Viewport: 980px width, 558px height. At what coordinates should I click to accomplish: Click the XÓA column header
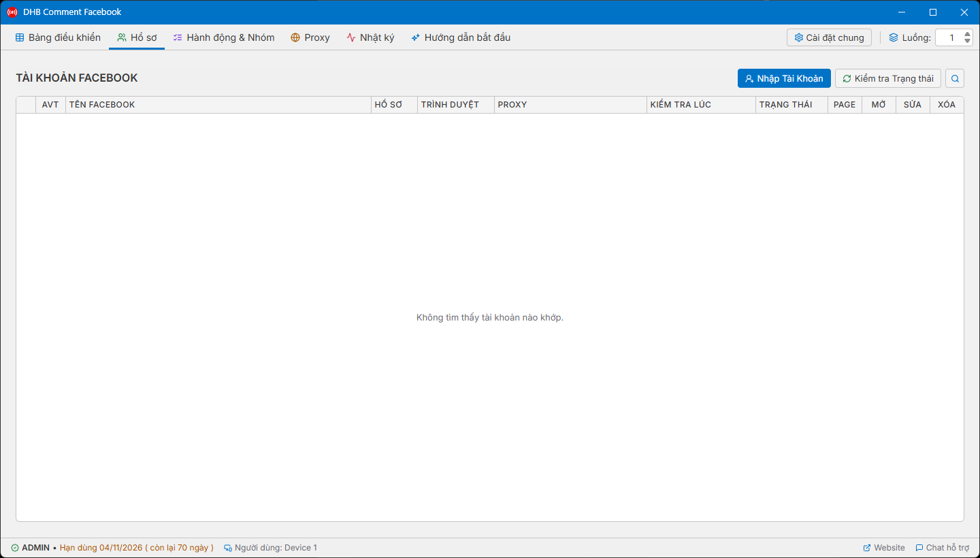(947, 105)
